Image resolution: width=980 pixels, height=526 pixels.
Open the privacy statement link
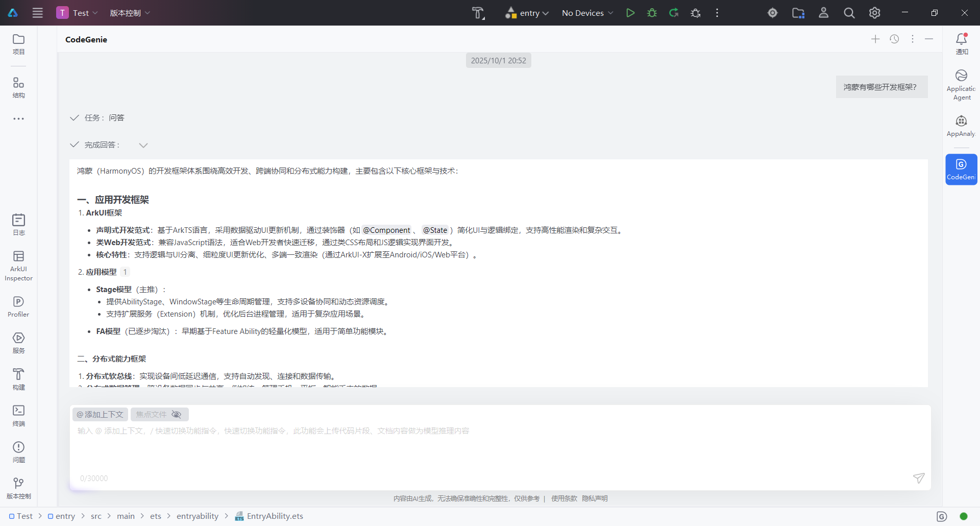pyautogui.click(x=595, y=498)
